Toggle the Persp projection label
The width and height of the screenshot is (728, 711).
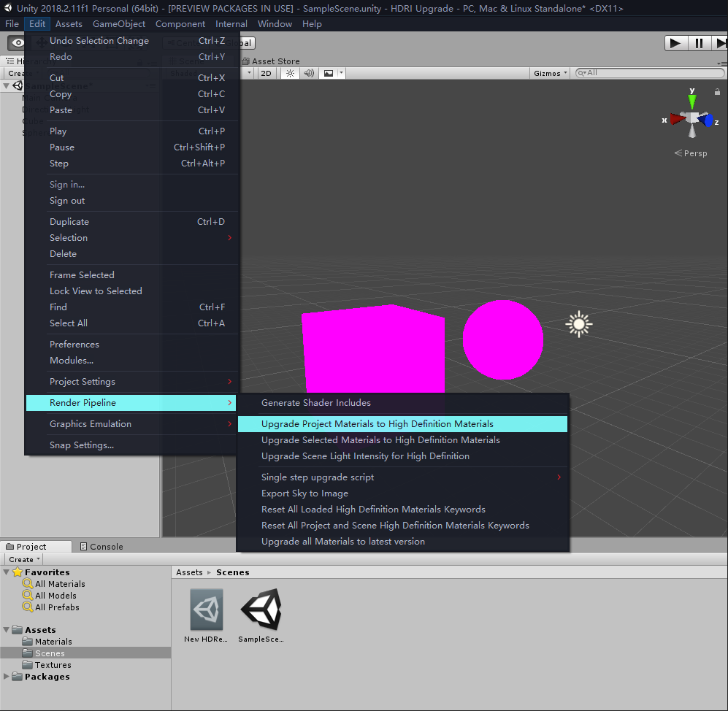coord(691,153)
